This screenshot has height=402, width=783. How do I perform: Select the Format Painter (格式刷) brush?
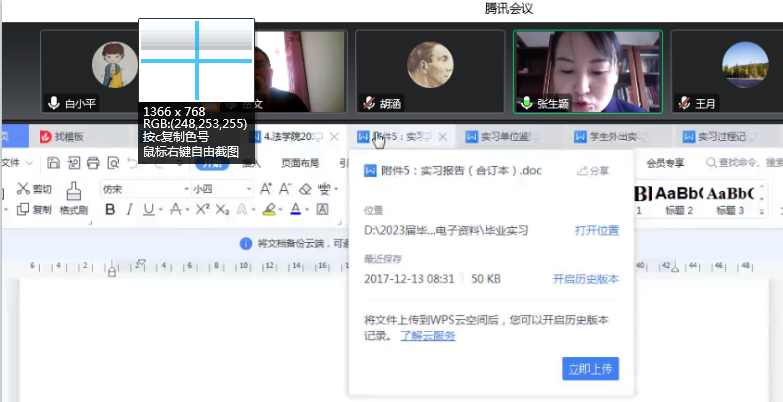(x=74, y=198)
